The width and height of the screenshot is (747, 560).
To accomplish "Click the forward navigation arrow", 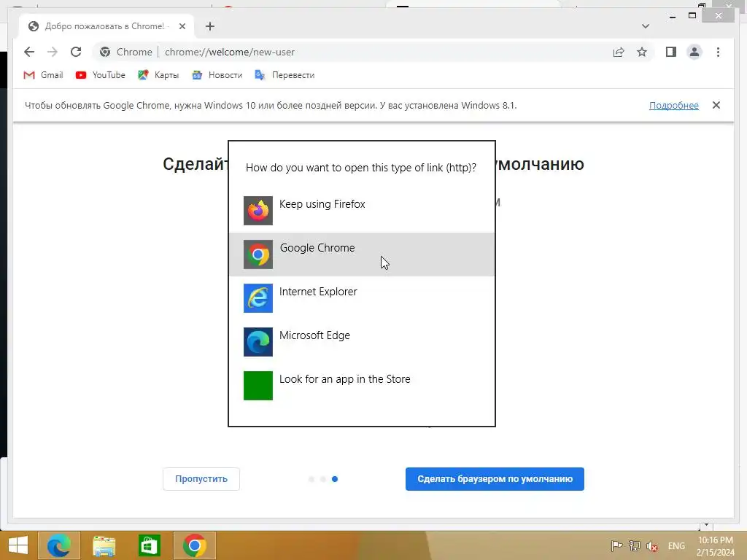I will coord(53,52).
